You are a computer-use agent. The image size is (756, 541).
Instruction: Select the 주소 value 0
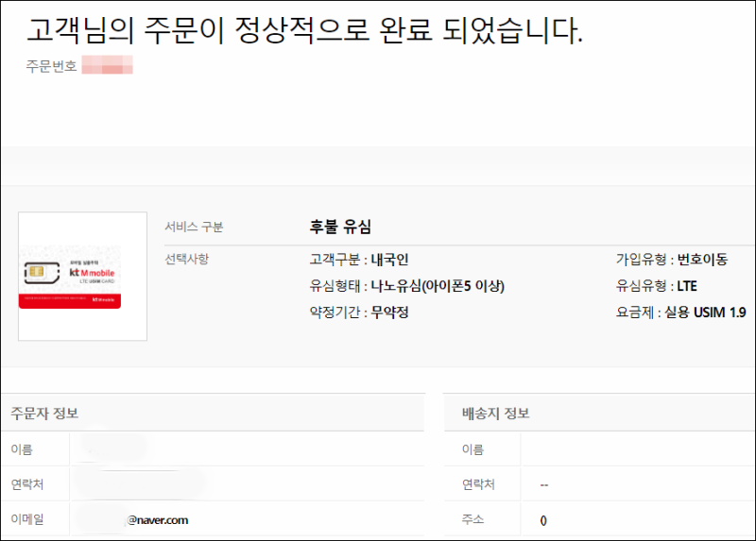click(x=543, y=521)
